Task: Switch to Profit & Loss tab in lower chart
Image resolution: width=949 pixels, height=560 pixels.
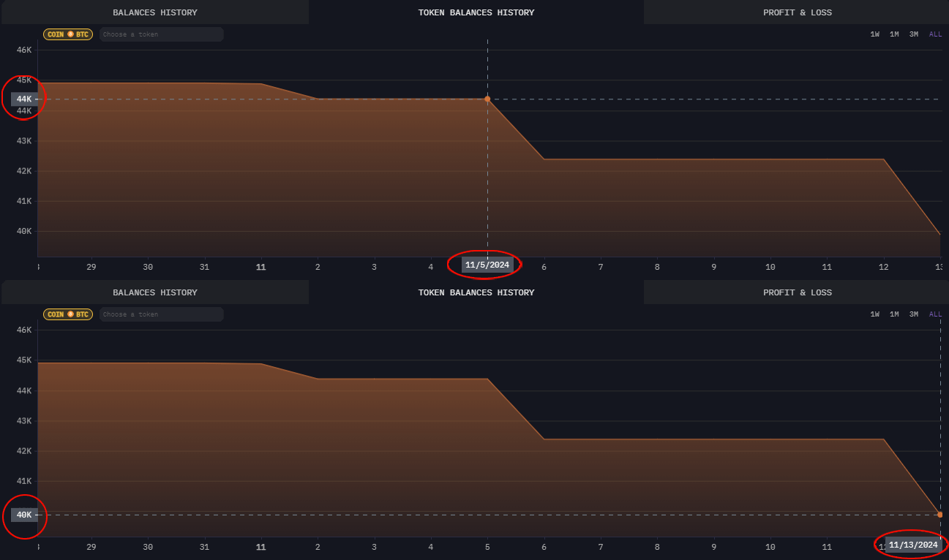Action: (x=797, y=292)
